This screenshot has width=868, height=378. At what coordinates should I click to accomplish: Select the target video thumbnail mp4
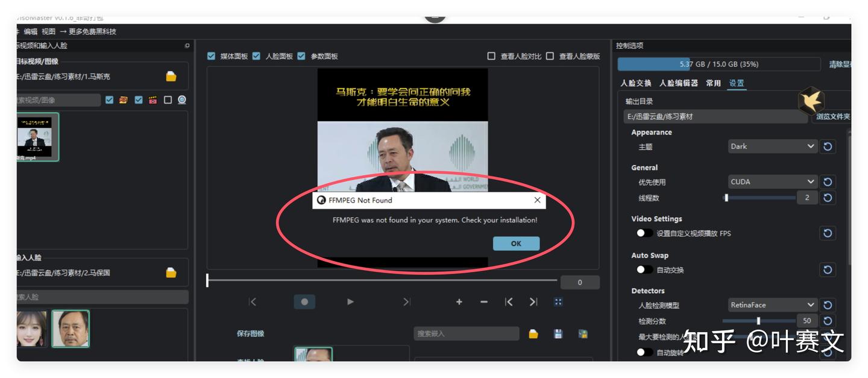tap(37, 137)
